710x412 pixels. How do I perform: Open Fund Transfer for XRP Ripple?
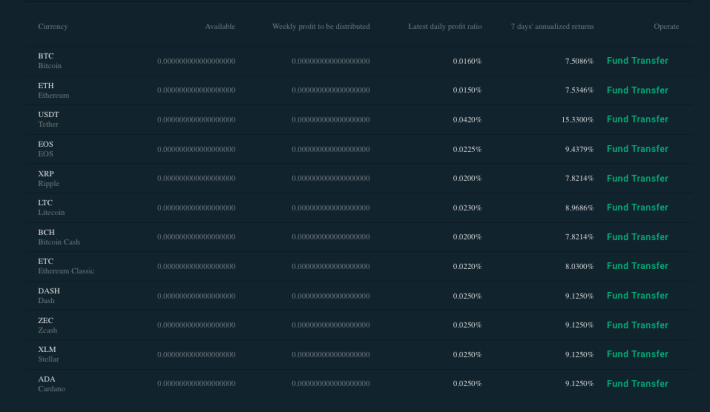pos(637,178)
